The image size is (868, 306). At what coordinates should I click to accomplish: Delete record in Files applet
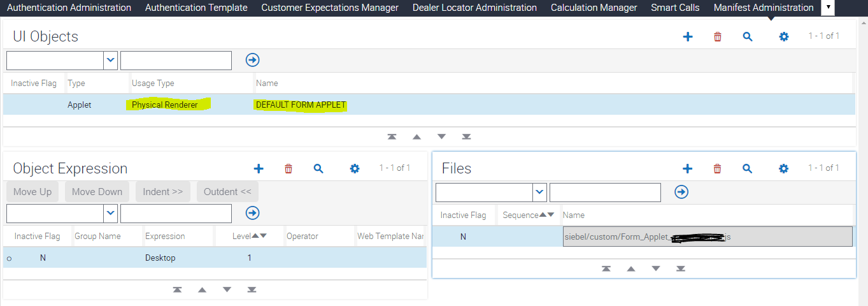point(718,169)
